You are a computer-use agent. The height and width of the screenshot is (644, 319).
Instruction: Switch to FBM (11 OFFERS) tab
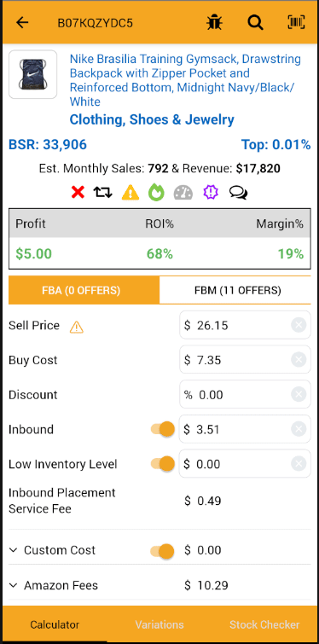click(x=235, y=290)
